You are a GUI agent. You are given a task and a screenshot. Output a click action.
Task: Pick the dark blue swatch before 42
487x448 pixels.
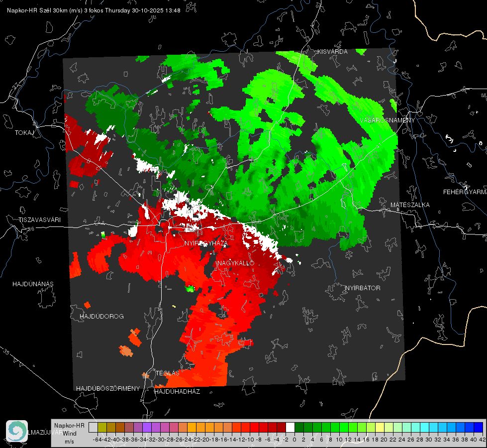pos(479,427)
